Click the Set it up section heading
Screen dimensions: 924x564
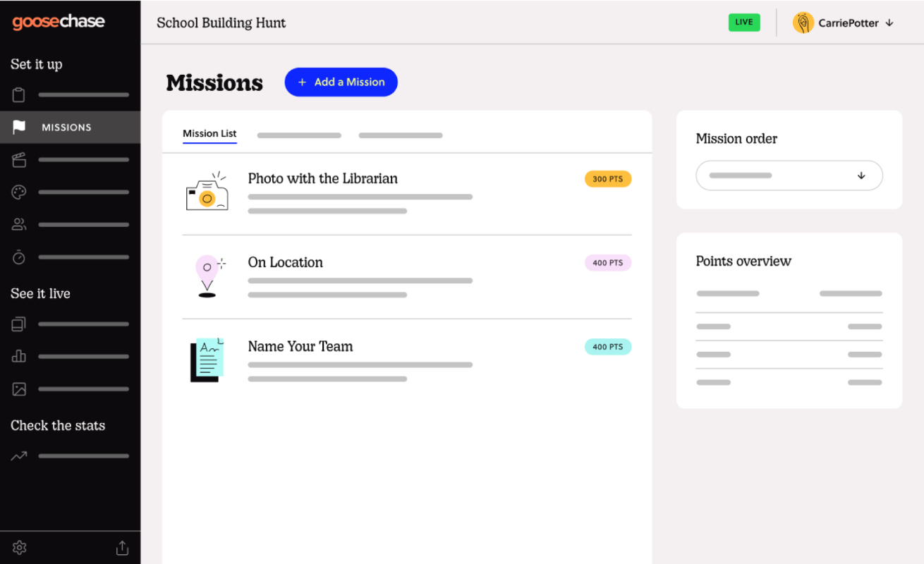37,64
